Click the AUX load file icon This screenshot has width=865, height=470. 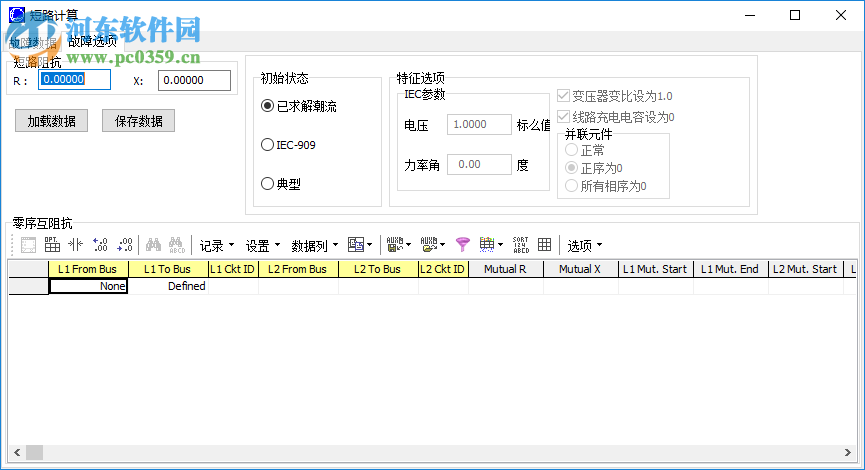tap(429, 245)
